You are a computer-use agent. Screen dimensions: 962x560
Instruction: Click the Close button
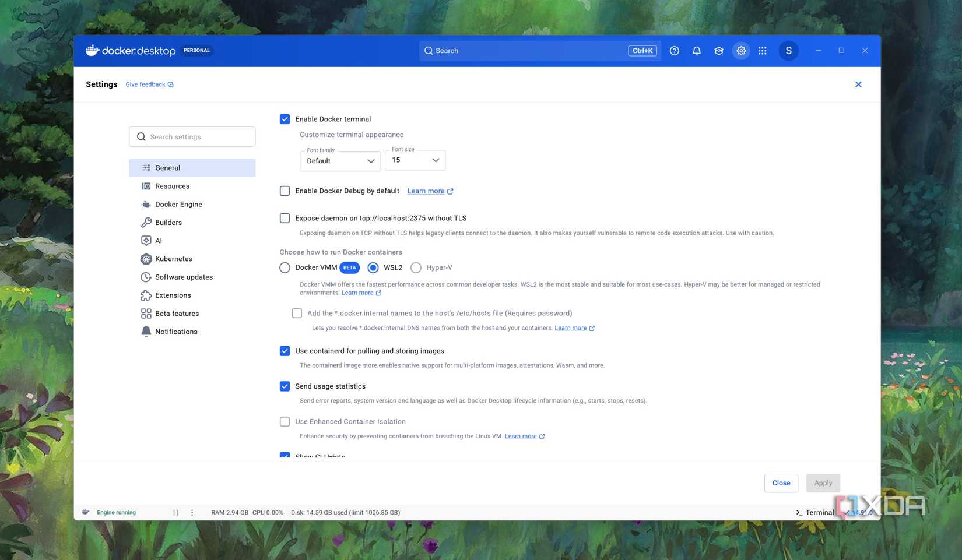point(781,483)
